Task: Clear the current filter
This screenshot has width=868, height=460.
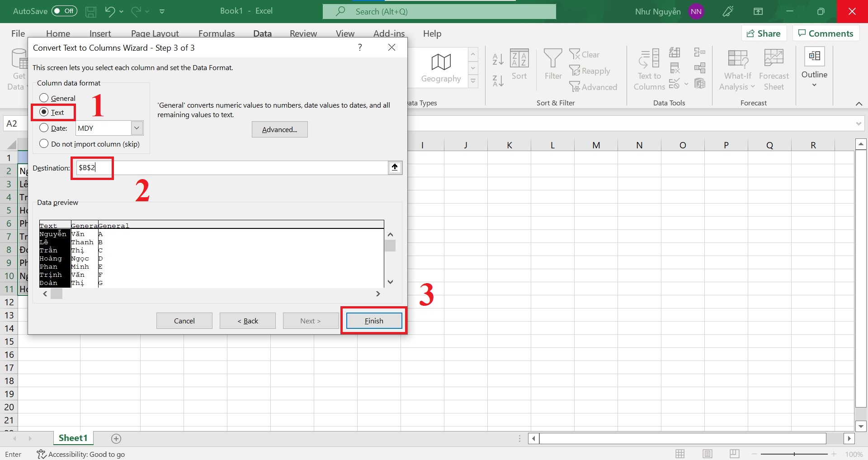Action: [586, 54]
